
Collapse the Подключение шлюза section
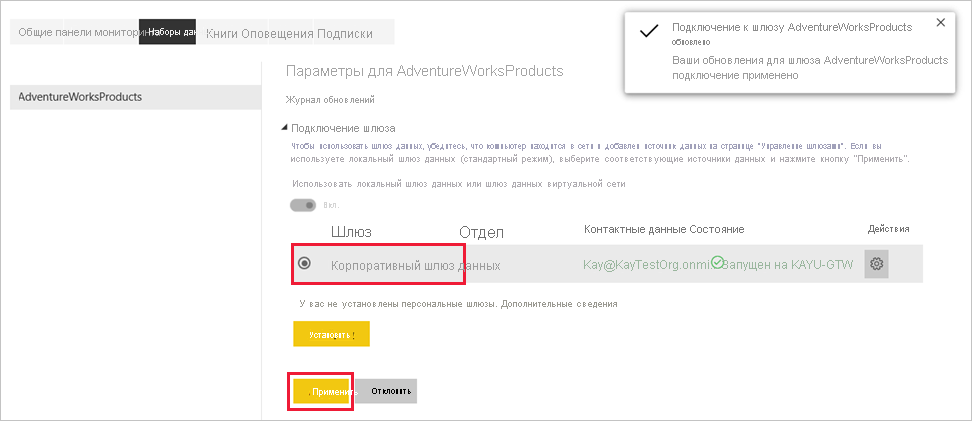pos(285,128)
